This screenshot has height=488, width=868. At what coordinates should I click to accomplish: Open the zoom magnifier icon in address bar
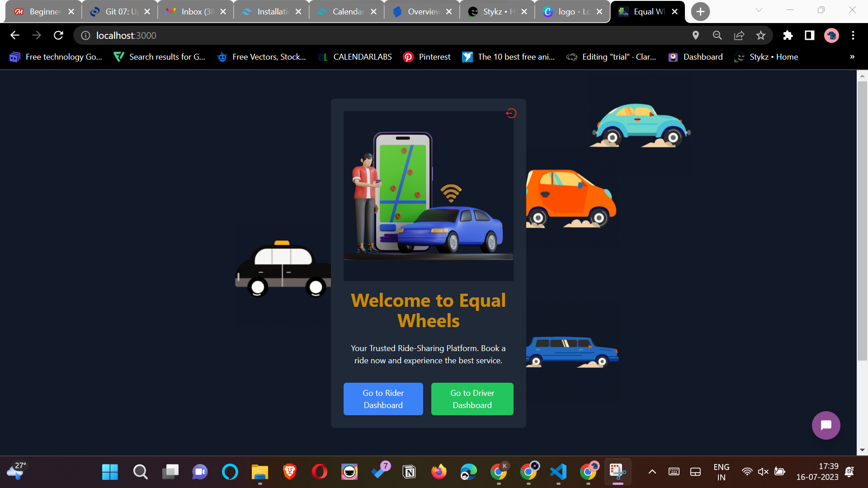coord(717,35)
